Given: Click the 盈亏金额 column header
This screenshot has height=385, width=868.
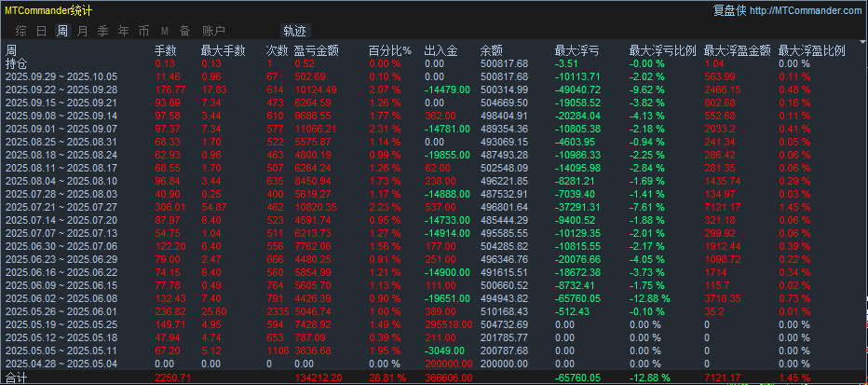Looking at the screenshot, I should [317, 50].
